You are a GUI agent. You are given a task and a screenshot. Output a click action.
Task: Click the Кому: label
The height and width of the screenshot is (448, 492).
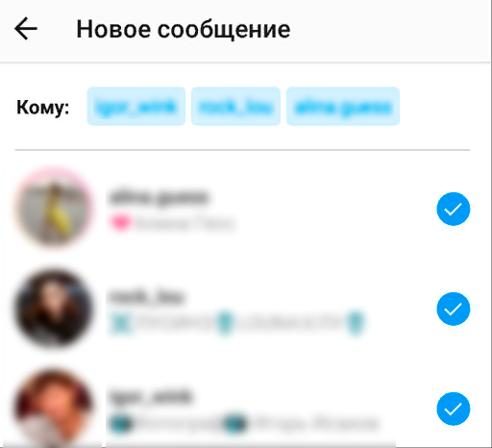[43, 108]
